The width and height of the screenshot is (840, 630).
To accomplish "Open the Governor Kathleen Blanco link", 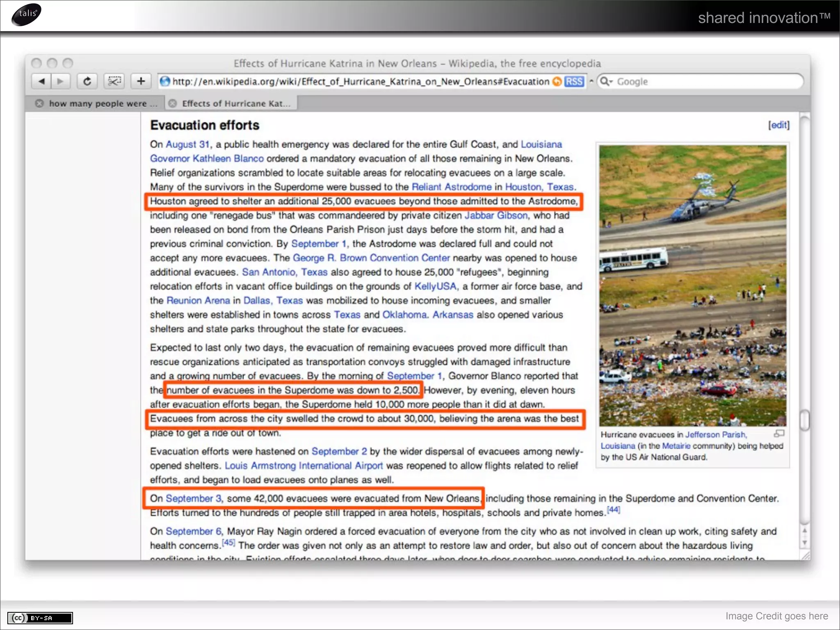I will [x=207, y=158].
